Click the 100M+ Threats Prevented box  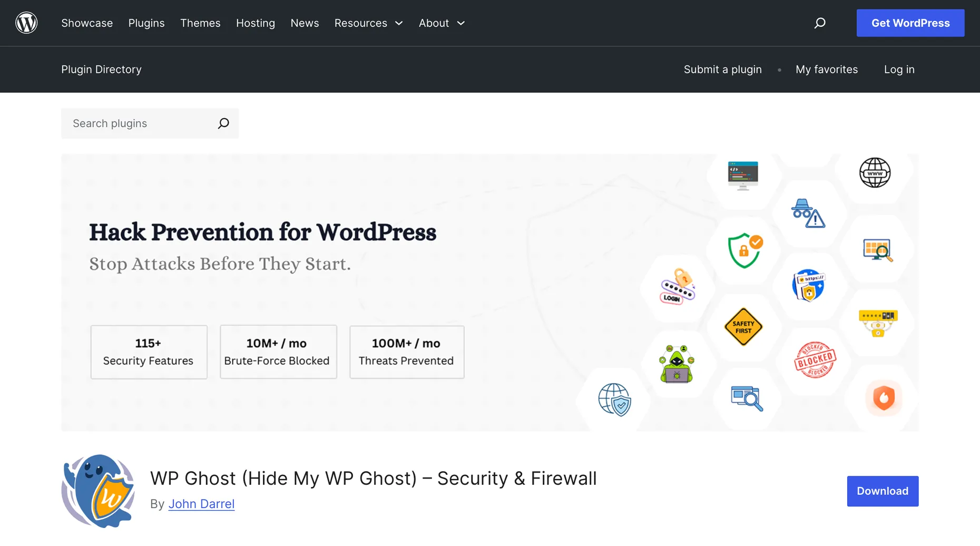pyautogui.click(x=407, y=352)
